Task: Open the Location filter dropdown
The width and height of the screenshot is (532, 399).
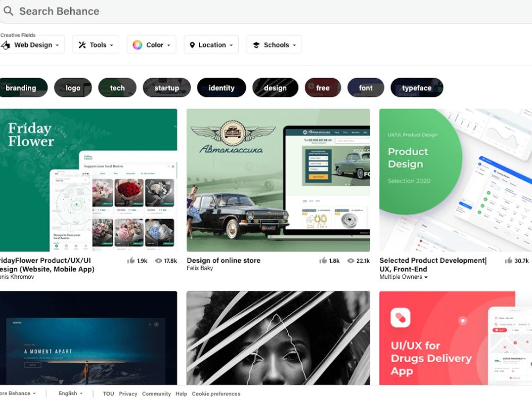Action: coord(211,45)
